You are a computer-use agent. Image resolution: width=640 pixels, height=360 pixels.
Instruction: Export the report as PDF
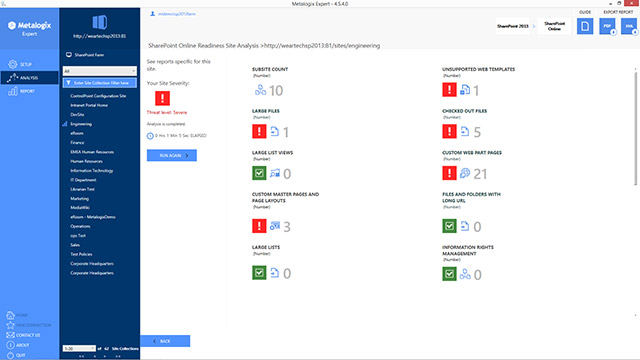[x=607, y=26]
